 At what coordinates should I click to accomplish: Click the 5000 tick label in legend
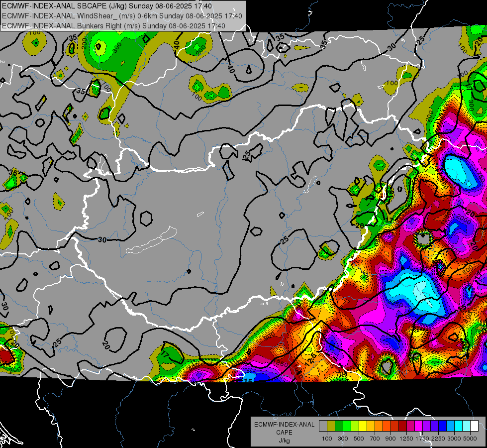470,439
